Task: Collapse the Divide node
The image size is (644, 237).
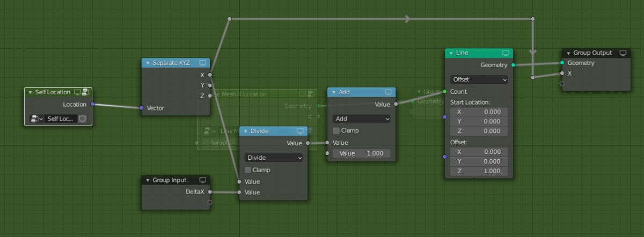Action: [246, 131]
